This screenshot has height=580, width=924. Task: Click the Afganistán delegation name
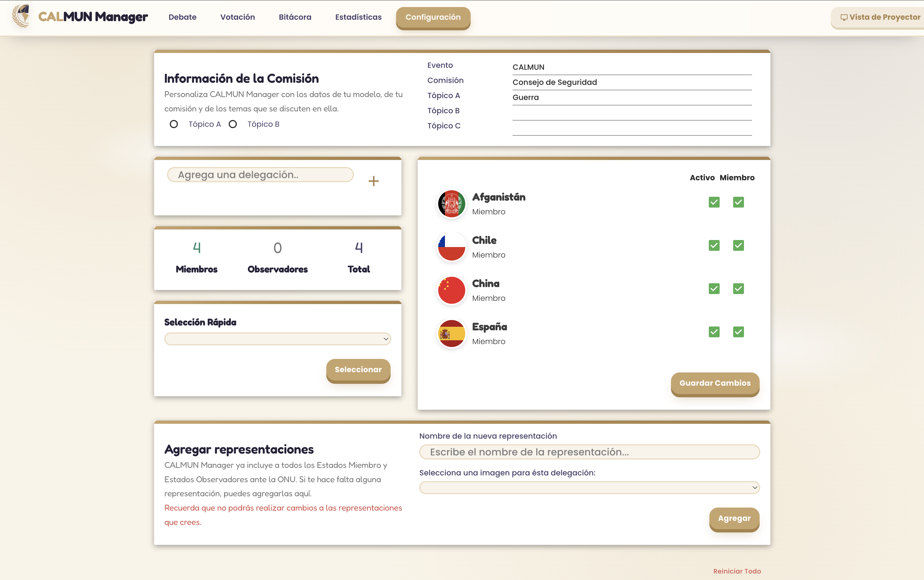pyautogui.click(x=498, y=197)
